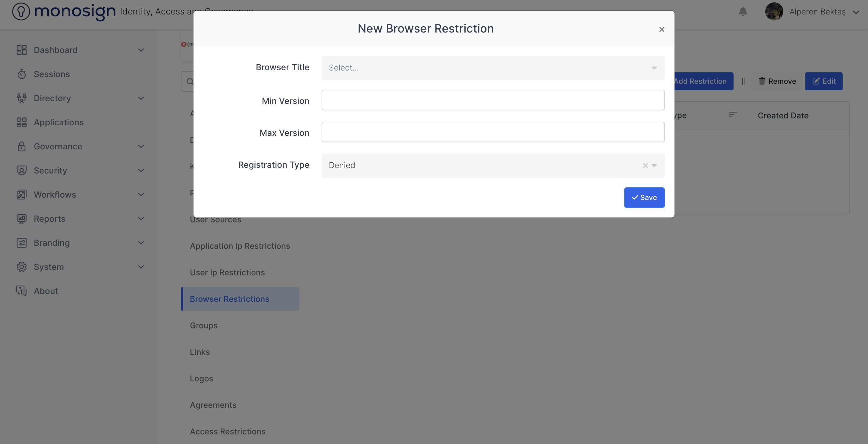
Task: Click the Applications grid icon
Action: coord(22,122)
